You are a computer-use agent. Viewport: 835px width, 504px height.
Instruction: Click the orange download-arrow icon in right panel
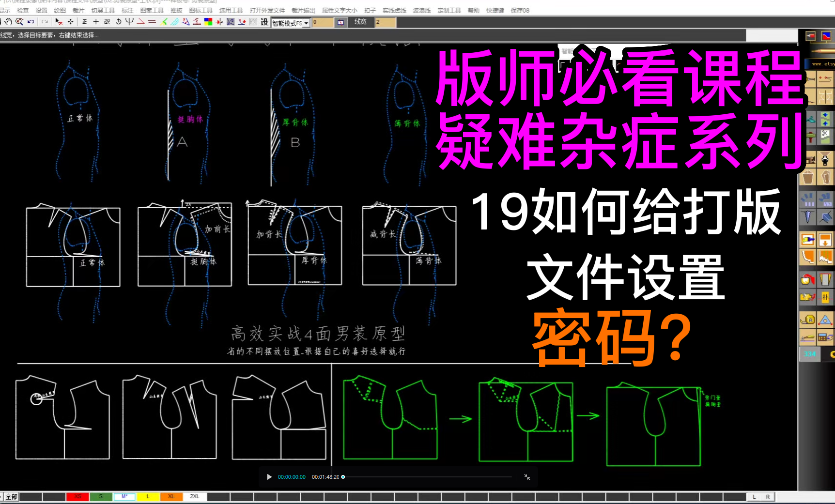[x=825, y=240]
